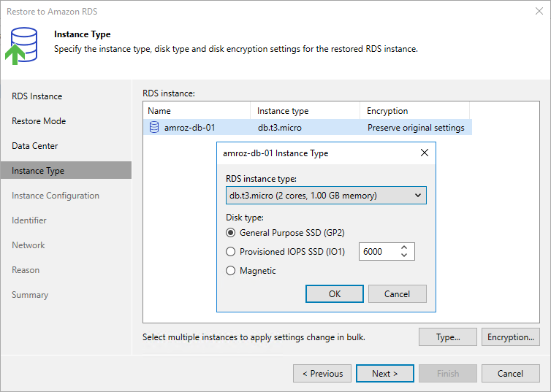Open the Identifier wizard step
This screenshot has width=551, height=392.
[x=28, y=220]
